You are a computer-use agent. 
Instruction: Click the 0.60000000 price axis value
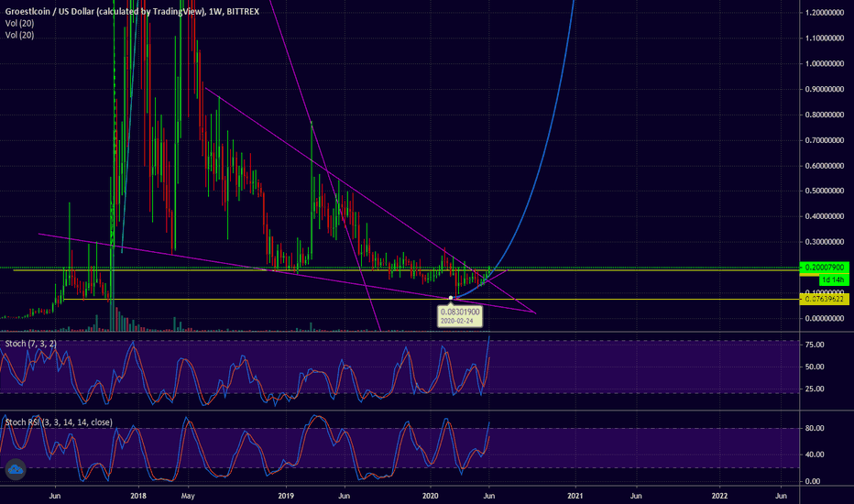click(x=825, y=166)
